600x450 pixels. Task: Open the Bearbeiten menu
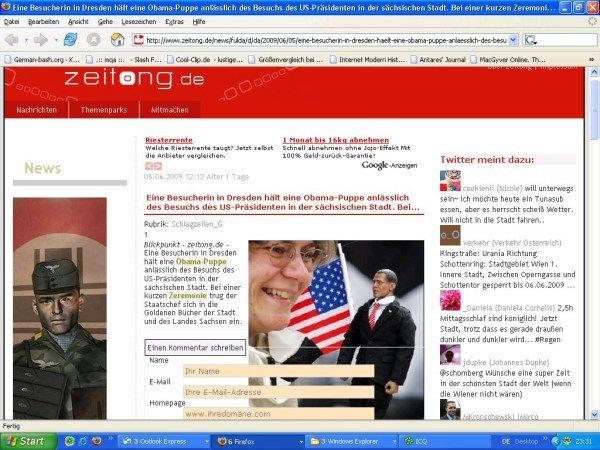click(44, 22)
